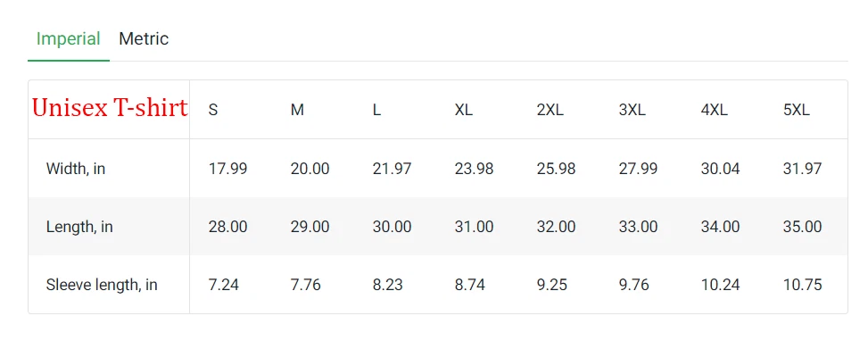Screen dimensions: 868x341
Task: Select the 2XL size column header
Action: [550, 110]
